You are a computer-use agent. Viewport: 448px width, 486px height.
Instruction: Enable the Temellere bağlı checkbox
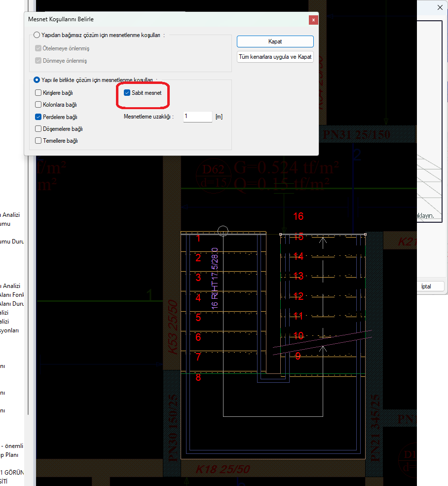click(38, 141)
